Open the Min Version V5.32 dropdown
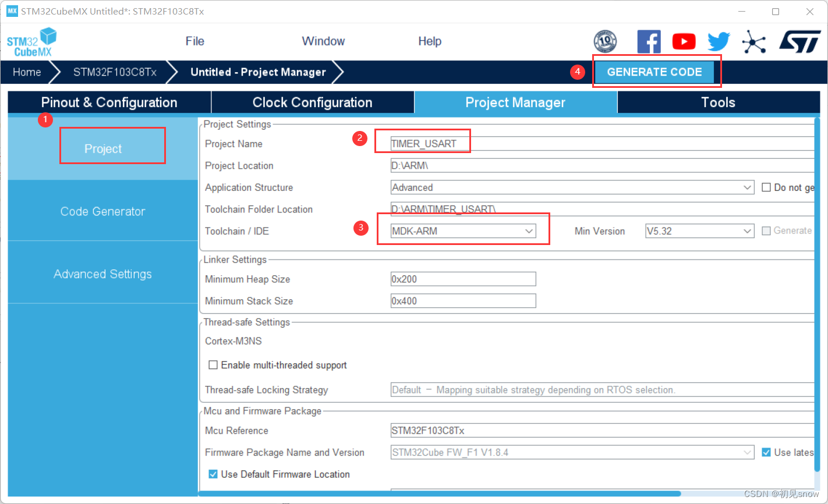Viewport: 828px width, 504px height. click(x=700, y=231)
